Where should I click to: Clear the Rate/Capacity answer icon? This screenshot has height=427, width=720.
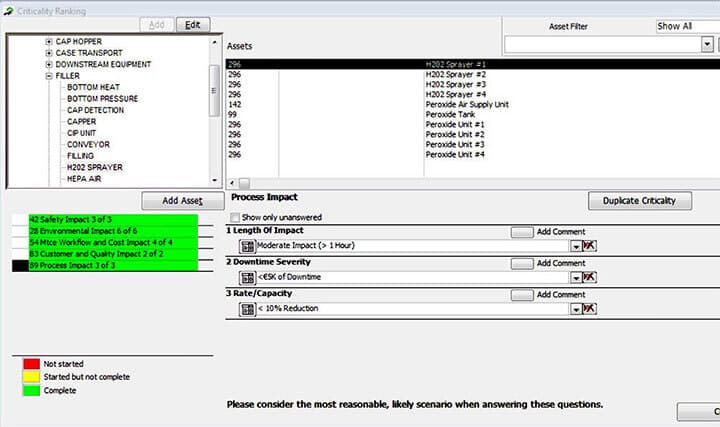point(589,309)
